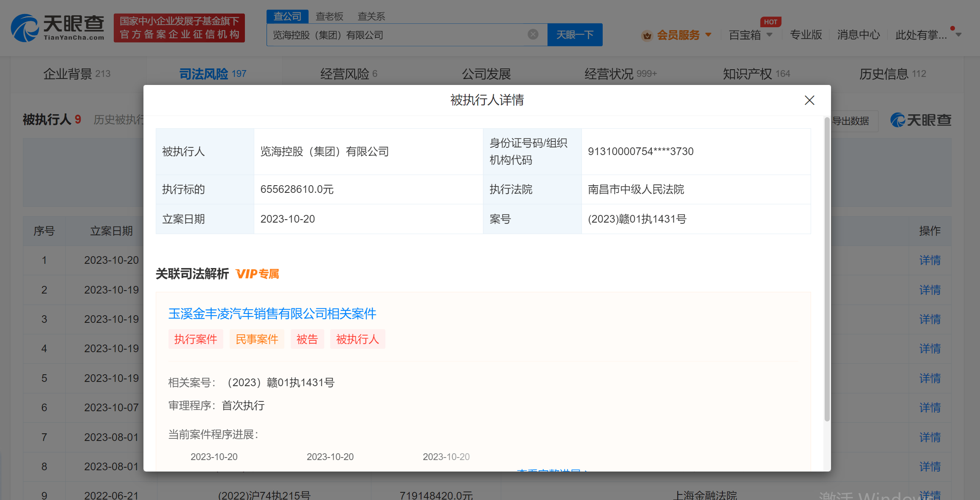This screenshot has width=980, height=500.
Task: Expand the user account dropdown arrow
Action: (958, 35)
